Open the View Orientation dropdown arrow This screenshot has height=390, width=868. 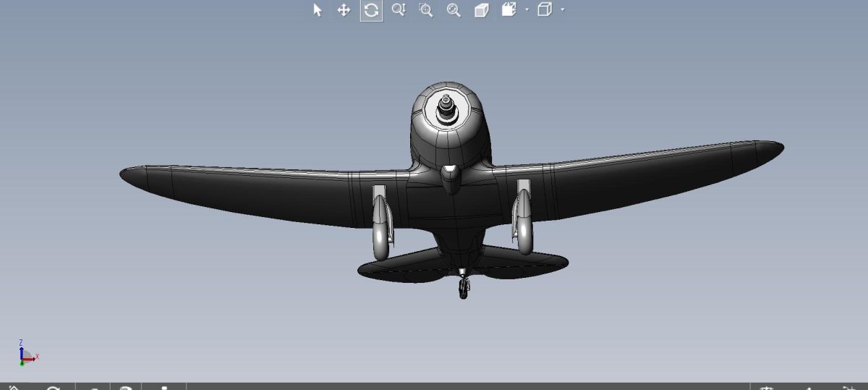[527, 10]
